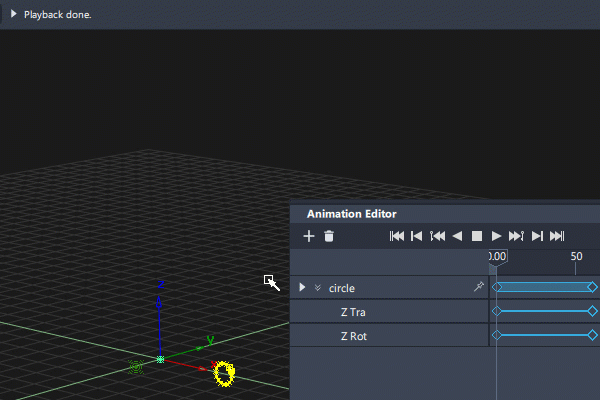Click the 0.00 playhead marker
This screenshot has width=600, height=400.
coord(498,258)
